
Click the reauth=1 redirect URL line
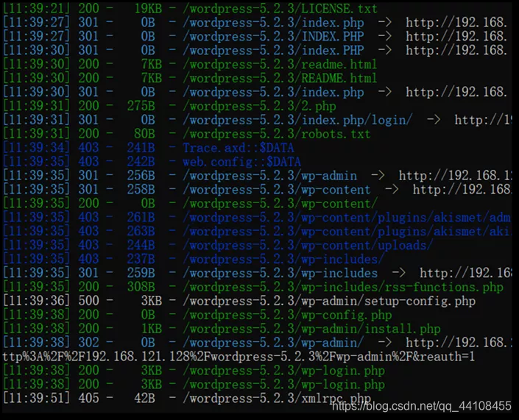(x=239, y=356)
